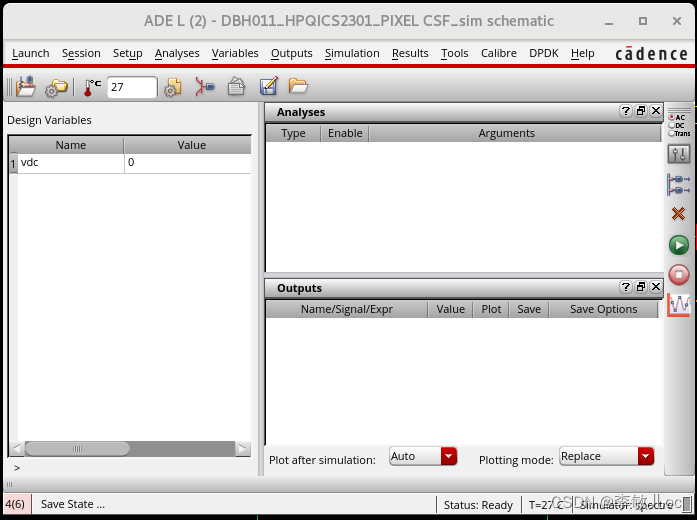Click the scrollbar left arrow in Design Variables
Viewport: 697px width, 520px height.
pyautogui.click(x=17, y=448)
